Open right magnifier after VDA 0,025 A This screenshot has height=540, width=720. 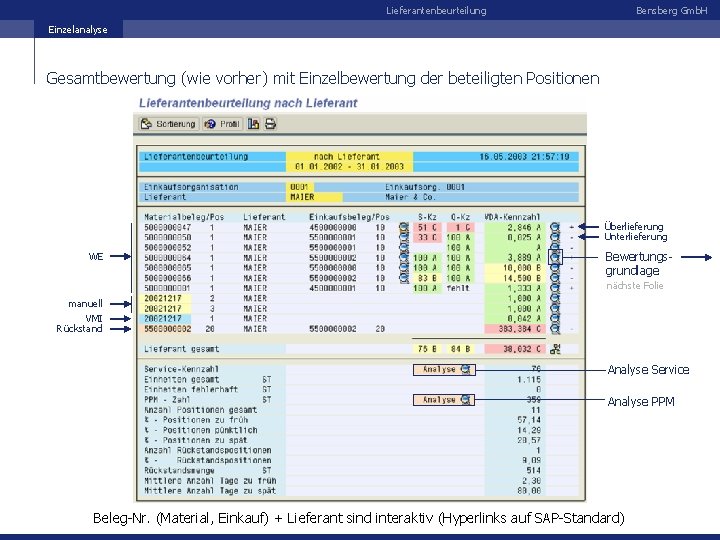(555, 237)
